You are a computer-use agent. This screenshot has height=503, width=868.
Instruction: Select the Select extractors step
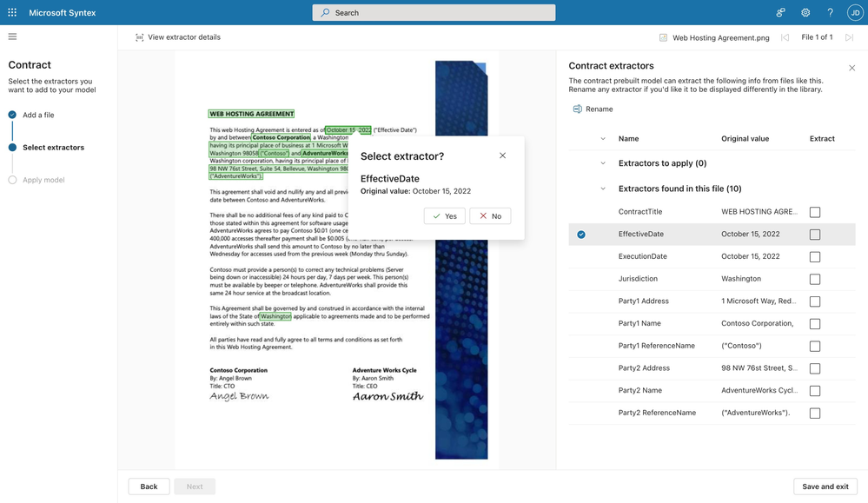pyautogui.click(x=53, y=147)
